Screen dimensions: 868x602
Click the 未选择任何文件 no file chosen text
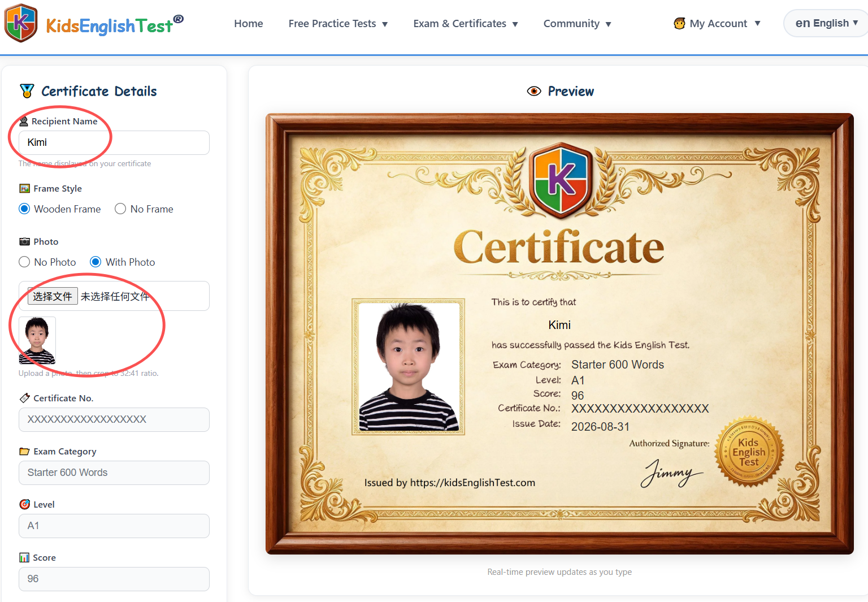115,296
